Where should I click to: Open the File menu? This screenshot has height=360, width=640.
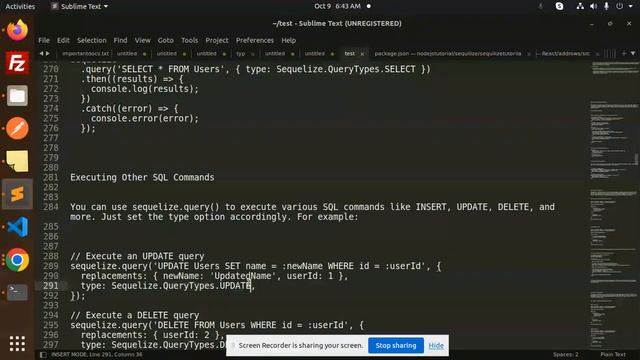click(x=44, y=40)
